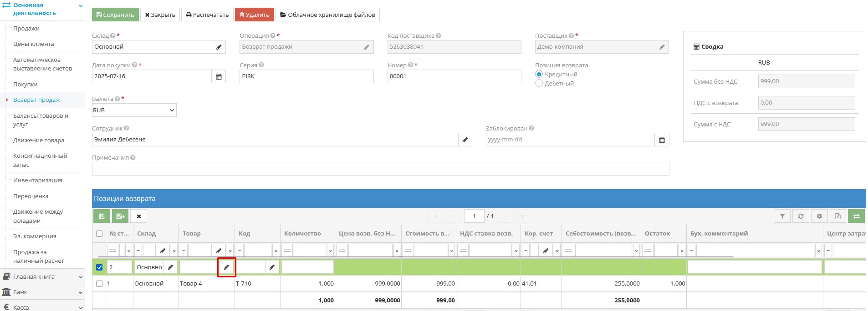
Task: Click the filter funnel icon in grid toolbar
Action: [x=782, y=216]
